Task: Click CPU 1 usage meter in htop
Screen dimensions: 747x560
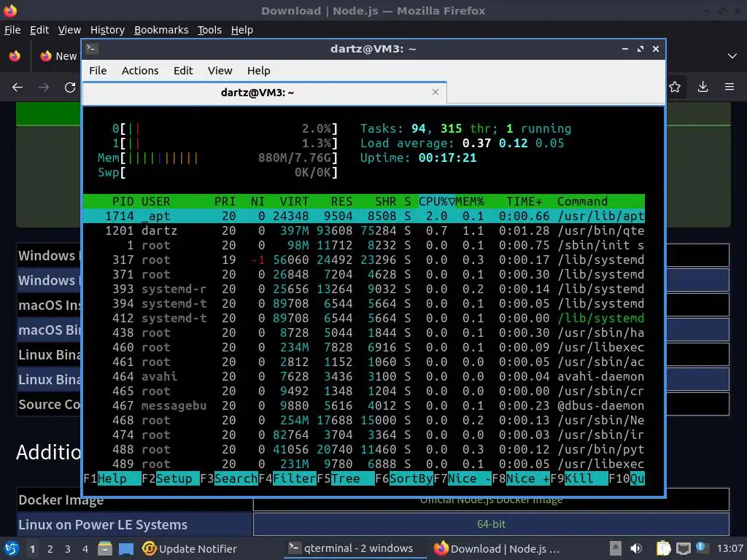Action: point(225,143)
